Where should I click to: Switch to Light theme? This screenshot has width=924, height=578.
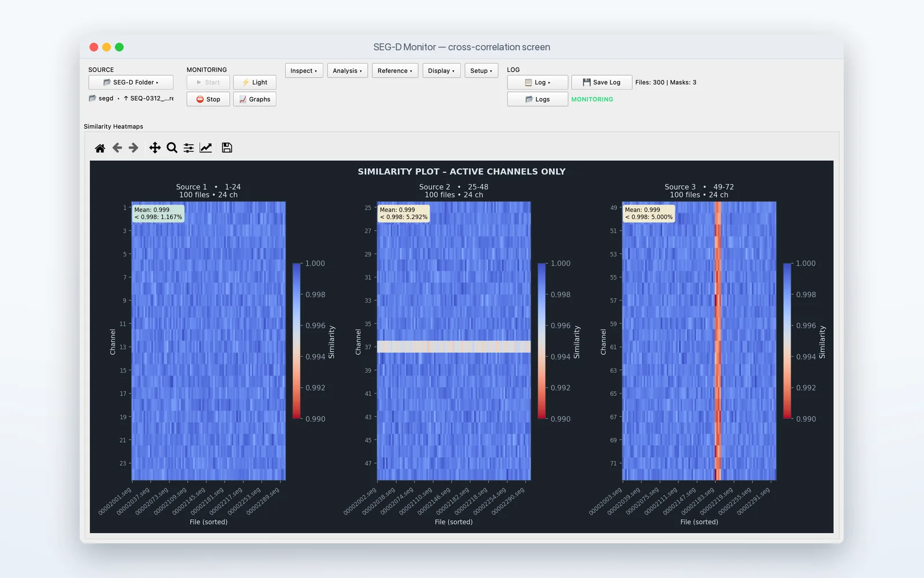tap(255, 83)
